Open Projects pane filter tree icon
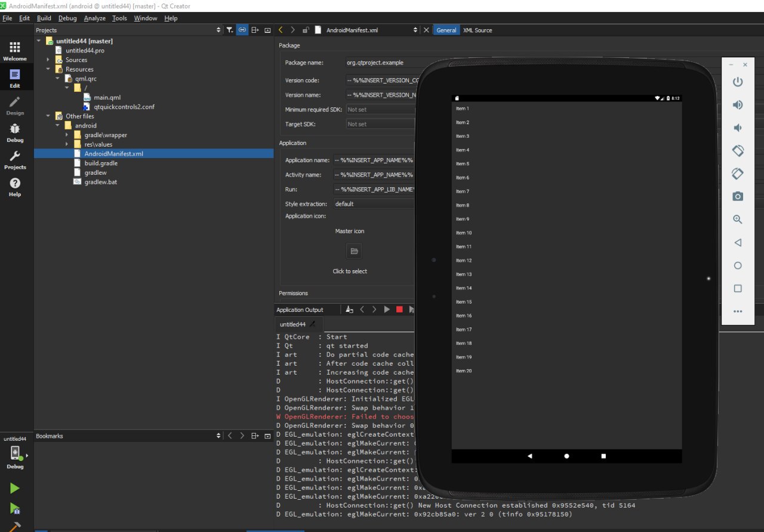Image resolution: width=764 pixels, height=532 pixels. point(230,30)
